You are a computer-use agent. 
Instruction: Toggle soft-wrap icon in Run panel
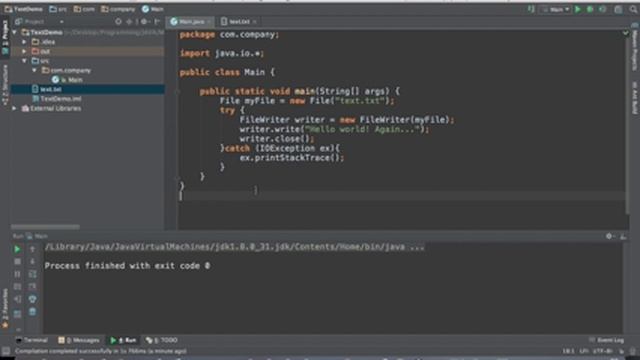click(32, 274)
